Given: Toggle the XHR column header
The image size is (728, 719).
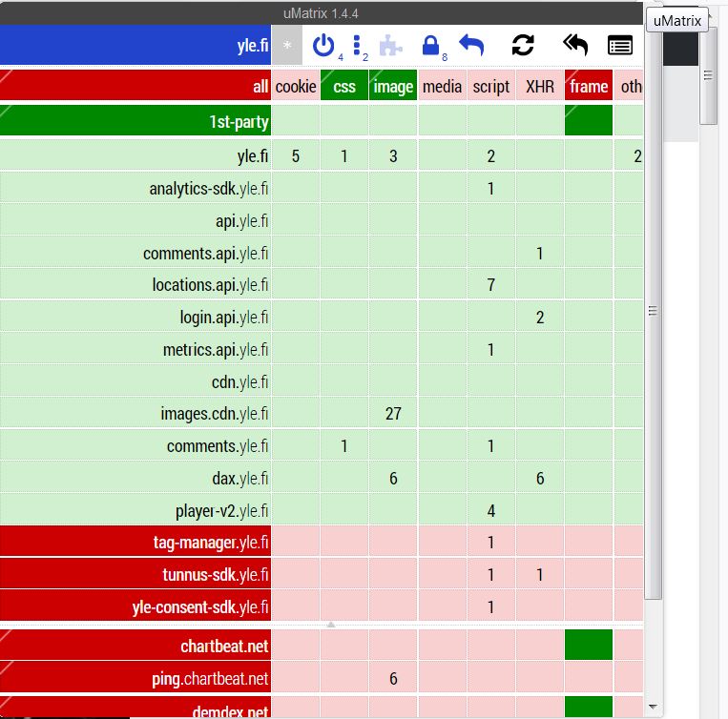Looking at the screenshot, I should pos(540,86).
